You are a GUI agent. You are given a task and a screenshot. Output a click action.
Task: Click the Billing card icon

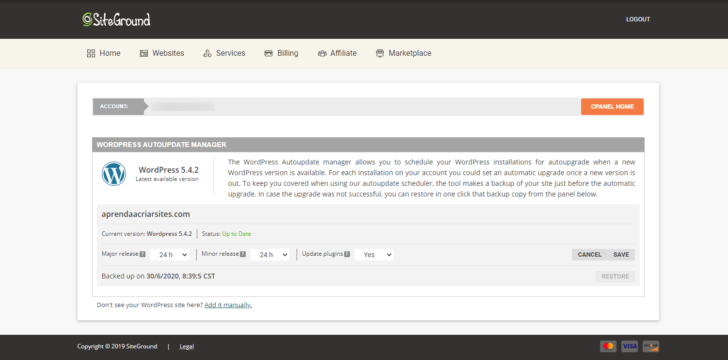point(268,53)
